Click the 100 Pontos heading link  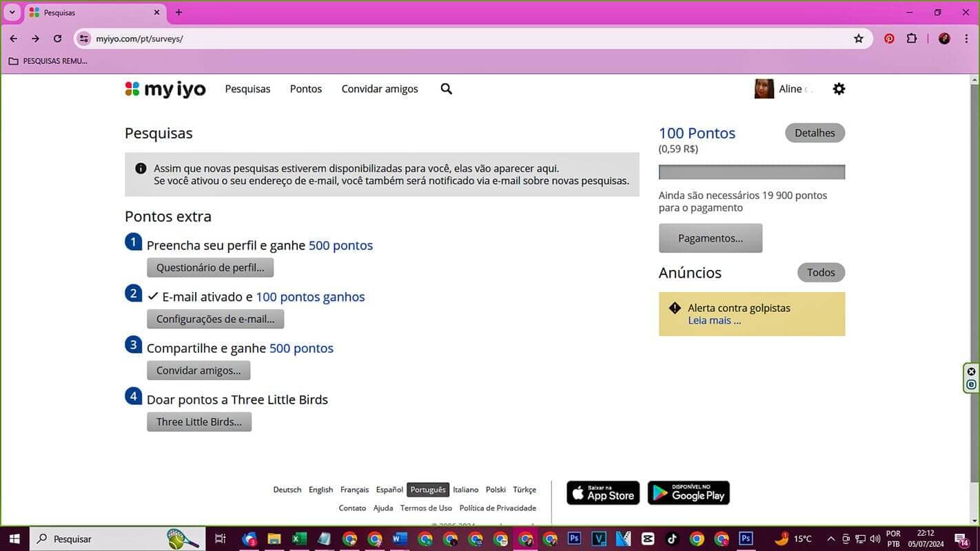[x=697, y=133]
